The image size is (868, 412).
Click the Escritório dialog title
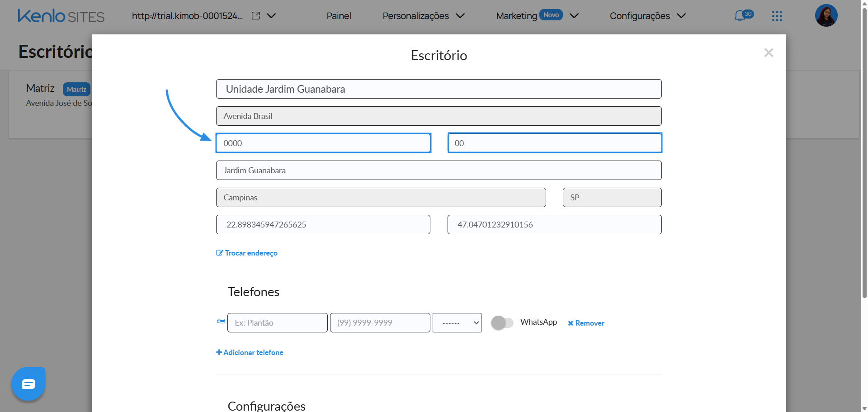[x=439, y=56]
